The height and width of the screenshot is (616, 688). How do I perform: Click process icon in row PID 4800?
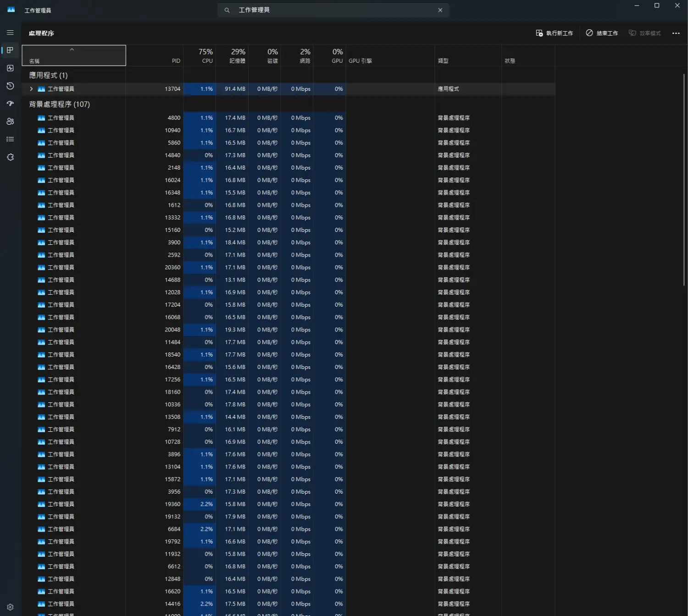coord(41,118)
